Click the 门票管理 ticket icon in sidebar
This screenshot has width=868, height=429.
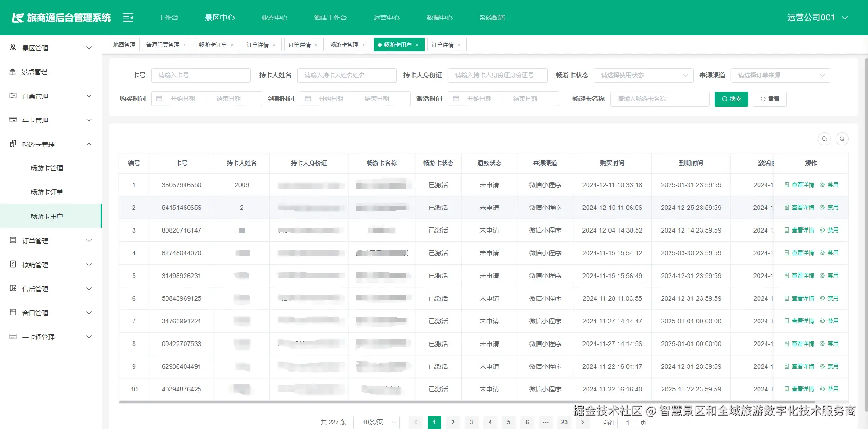click(13, 95)
